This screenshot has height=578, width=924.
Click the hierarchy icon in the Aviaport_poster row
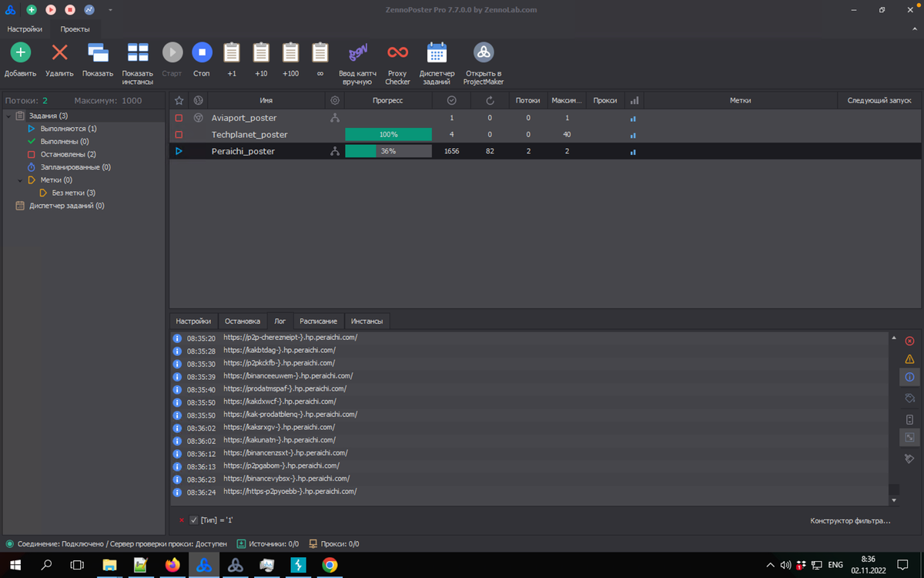[x=334, y=118]
